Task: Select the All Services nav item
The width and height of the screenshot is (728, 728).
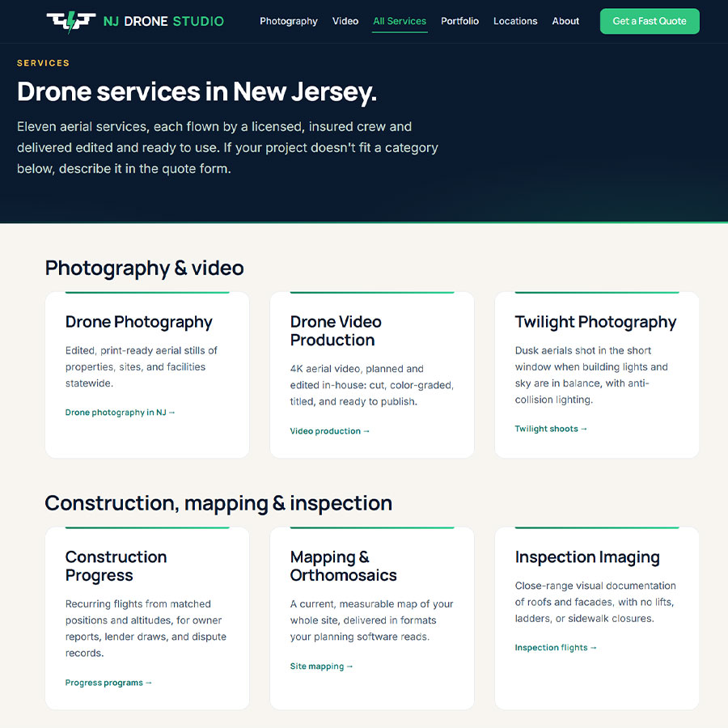Action: pyautogui.click(x=400, y=21)
